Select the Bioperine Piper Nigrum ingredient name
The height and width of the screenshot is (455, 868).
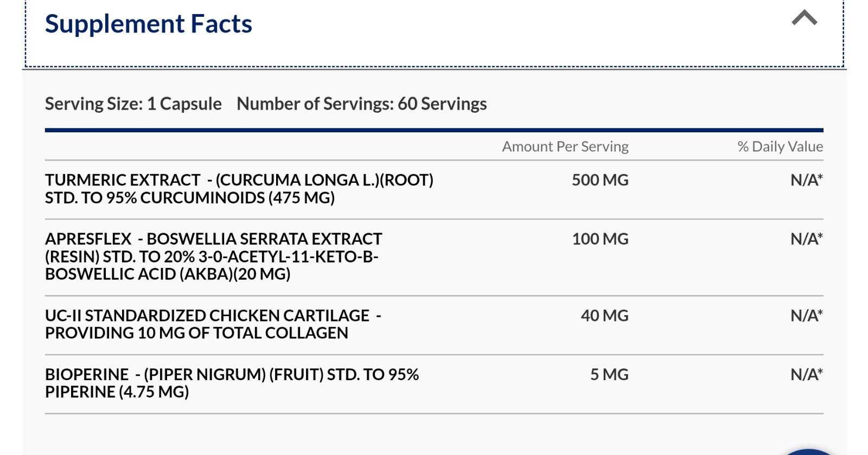232,383
